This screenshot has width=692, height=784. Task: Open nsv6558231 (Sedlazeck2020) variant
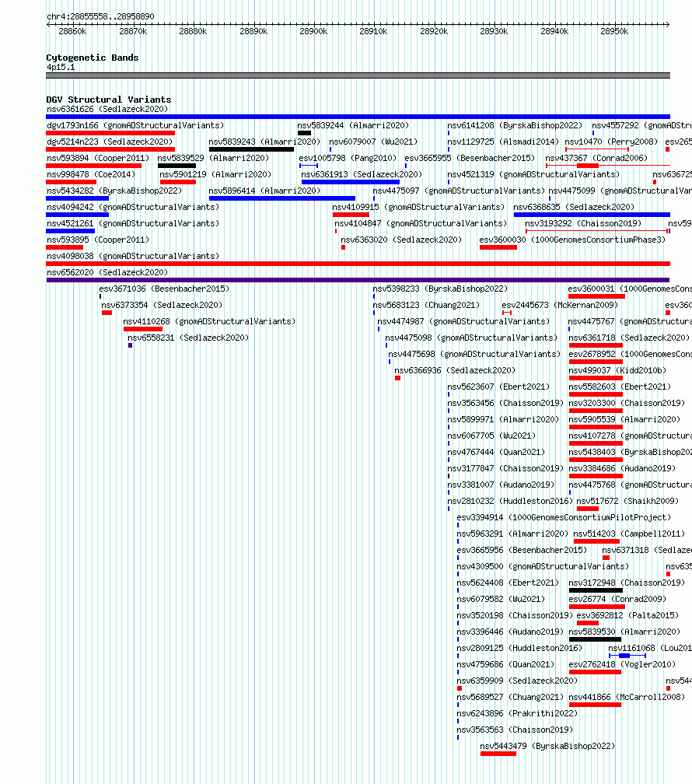(188, 338)
